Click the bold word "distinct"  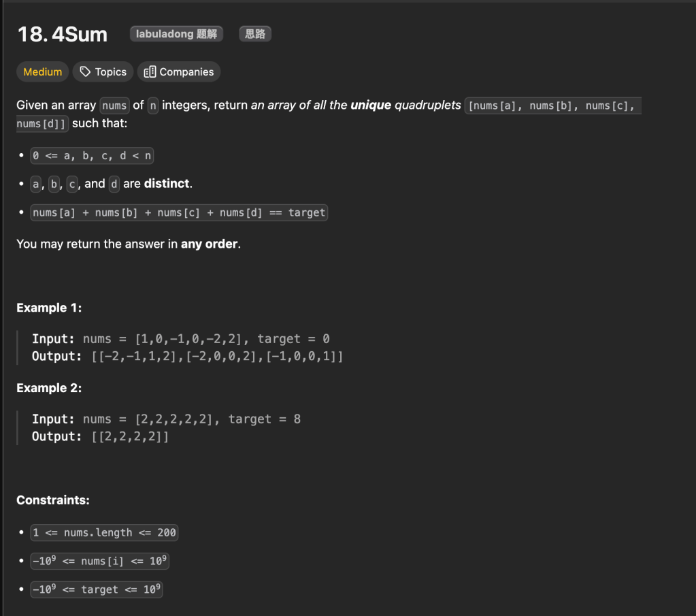click(x=167, y=184)
